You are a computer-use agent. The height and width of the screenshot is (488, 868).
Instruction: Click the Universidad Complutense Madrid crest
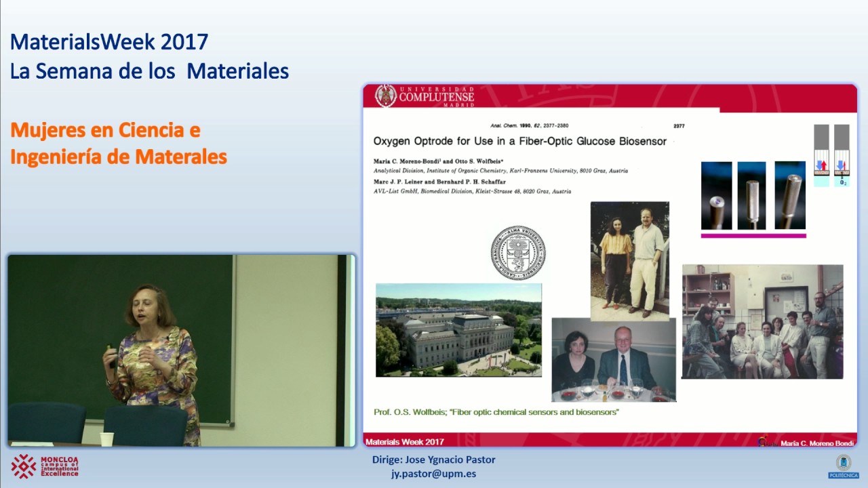pos(386,96)
